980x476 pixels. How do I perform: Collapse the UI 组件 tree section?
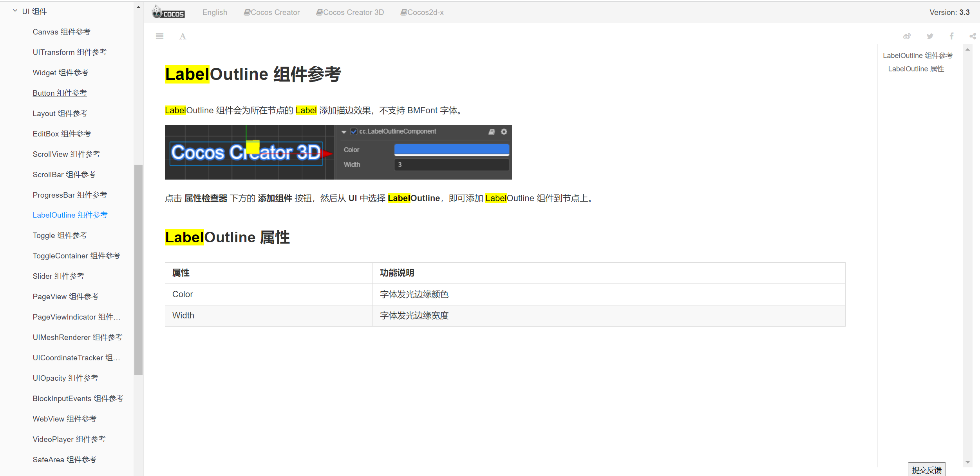pyautogui.click(x=15, y=11)
